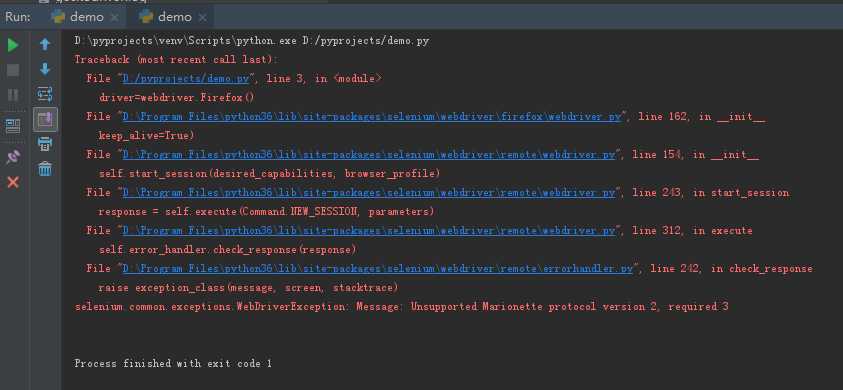Close the demo tab nearest the Run label
The image size is (843, 390).
click(114, 18)
